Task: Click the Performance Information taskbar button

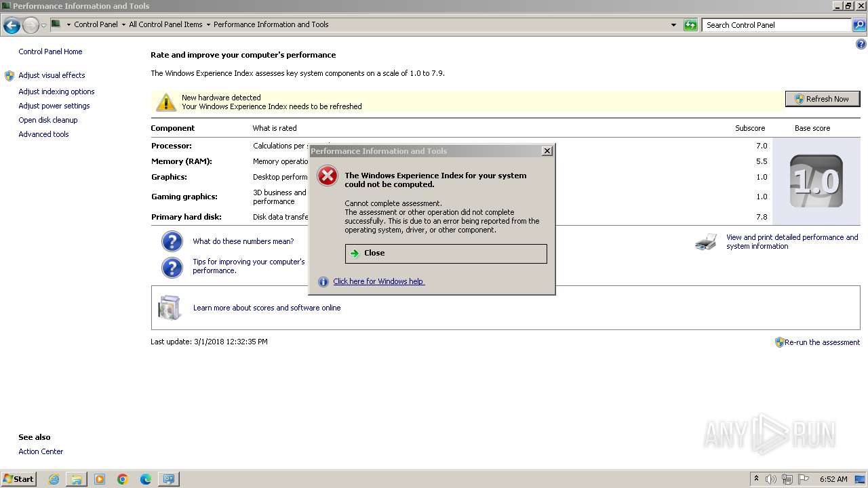Action: (169, 479)
